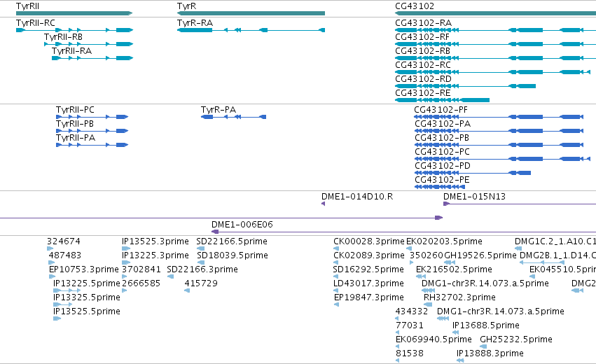Open the EP10753.3prime EST

(52, 276)
